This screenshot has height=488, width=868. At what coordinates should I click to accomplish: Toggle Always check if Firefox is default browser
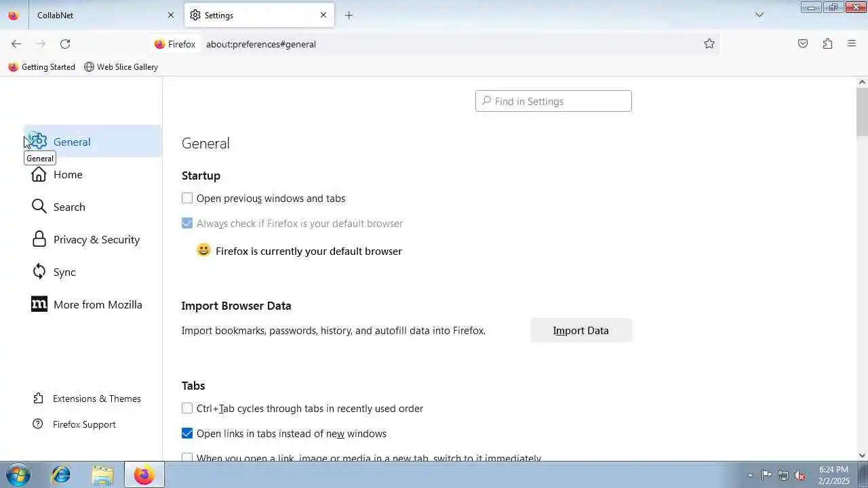coord(187,224)
